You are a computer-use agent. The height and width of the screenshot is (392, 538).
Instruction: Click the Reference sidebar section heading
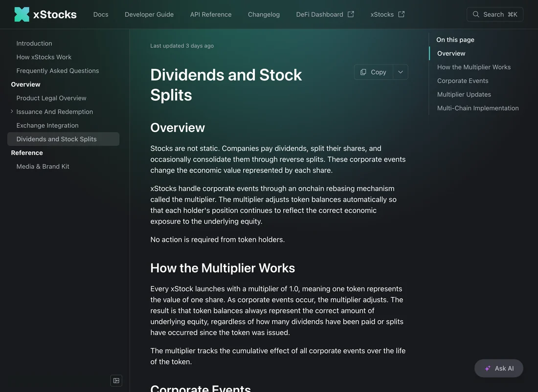[x=27, y=152]
